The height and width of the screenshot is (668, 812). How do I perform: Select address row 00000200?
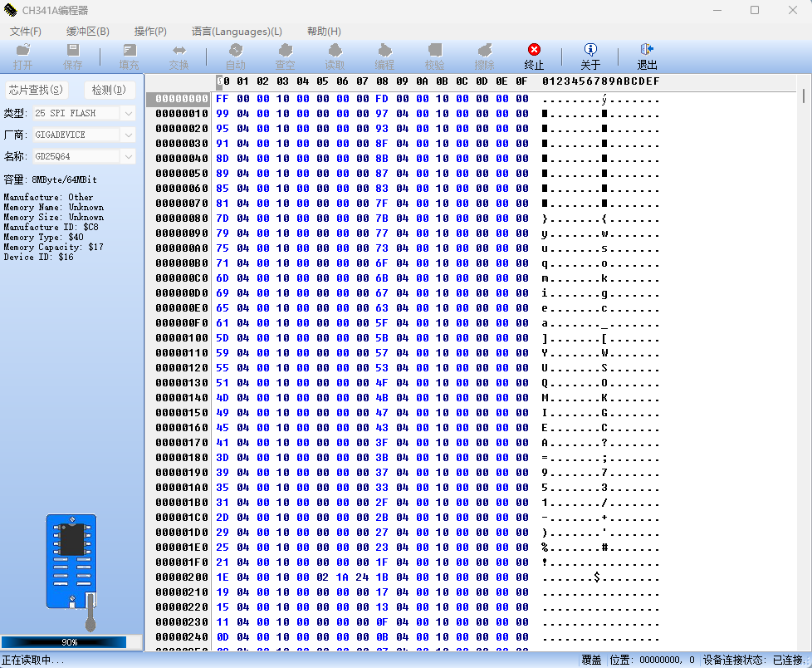tap(182, 577)
